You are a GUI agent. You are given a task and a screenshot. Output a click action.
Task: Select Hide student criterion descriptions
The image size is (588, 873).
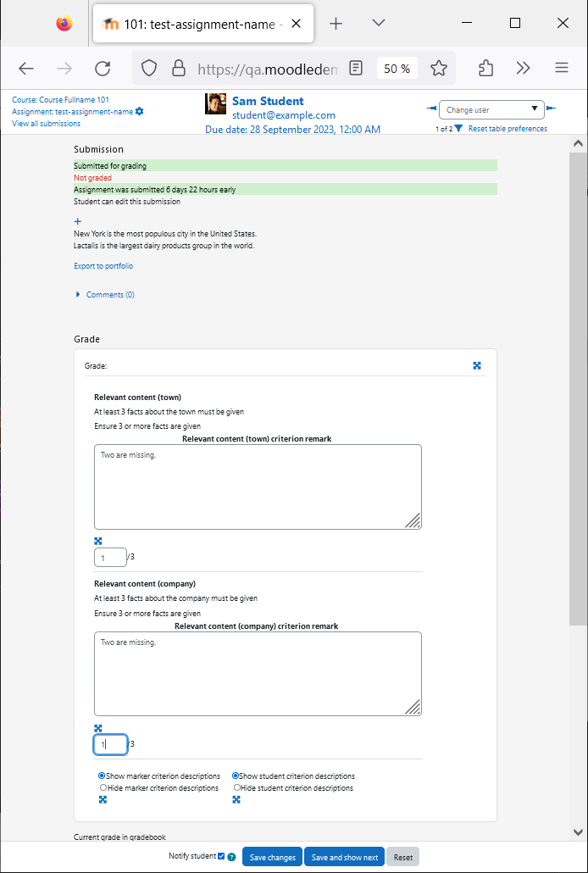pyautogui.click(x=236, y=787)
